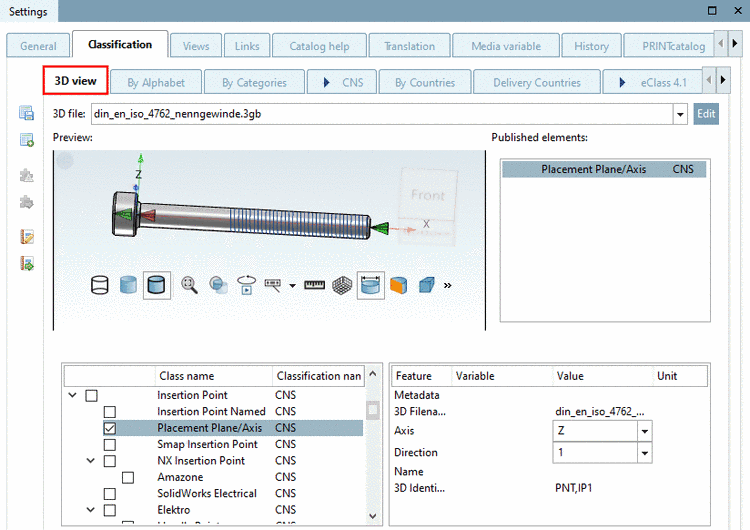Click the orange section cut icon

[398, 285]
